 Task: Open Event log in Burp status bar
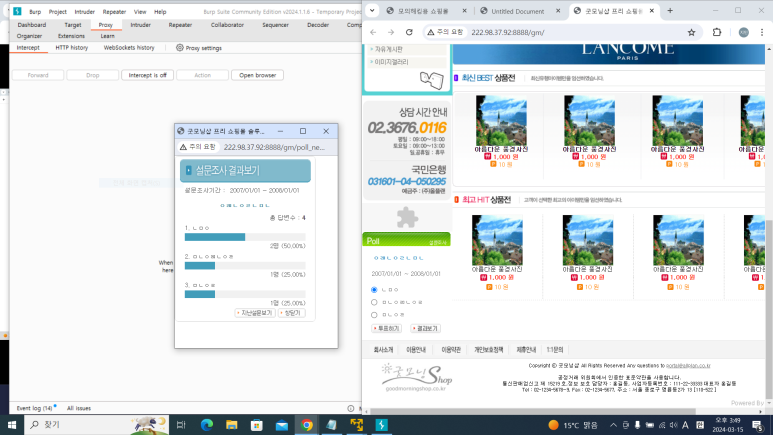[x=35, y=408]
